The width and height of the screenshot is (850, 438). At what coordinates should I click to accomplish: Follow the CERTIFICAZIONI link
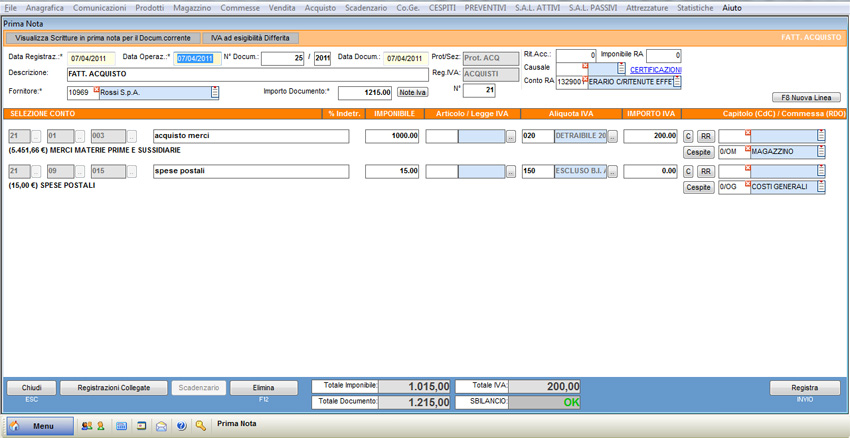pyautogui.click(x=655, y=70)
